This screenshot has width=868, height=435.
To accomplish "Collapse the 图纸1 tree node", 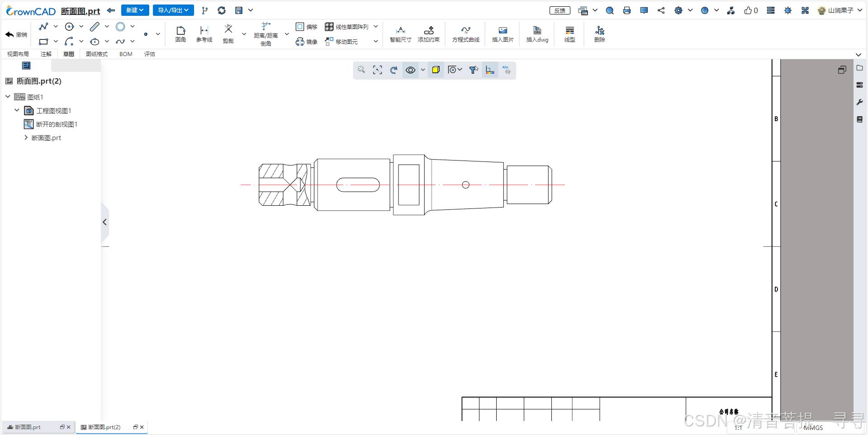I will pyautogui.click(x=8, y=97).
